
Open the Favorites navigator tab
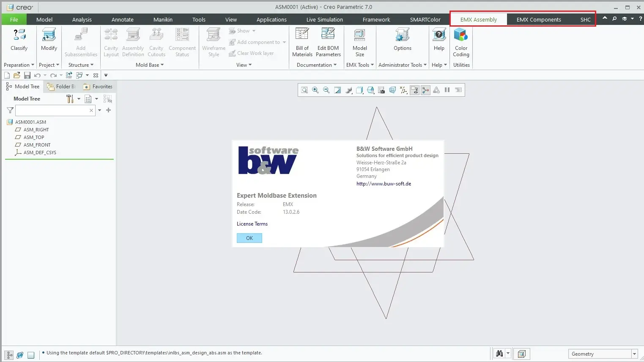(x=98, y=87)
